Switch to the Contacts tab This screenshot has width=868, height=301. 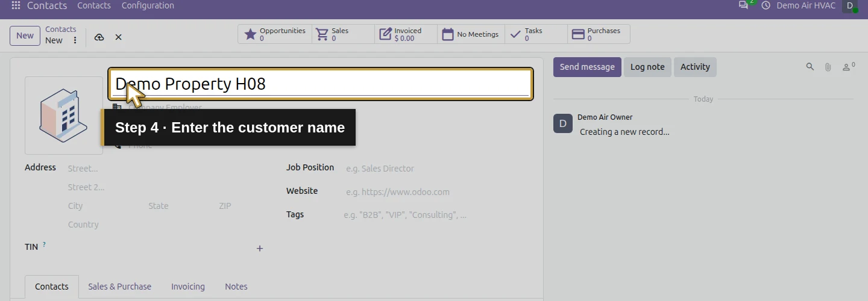click(x=52, y=287)
